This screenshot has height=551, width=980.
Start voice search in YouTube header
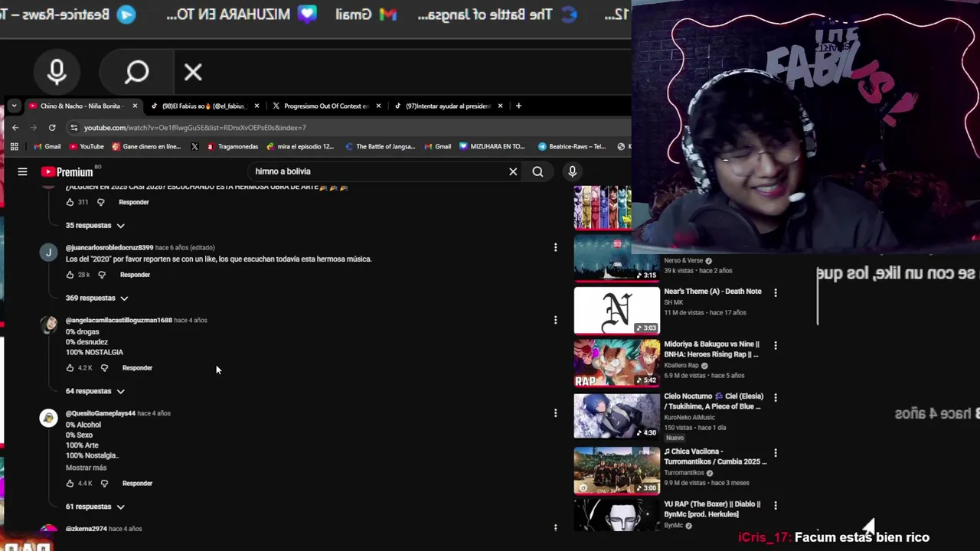572,171
